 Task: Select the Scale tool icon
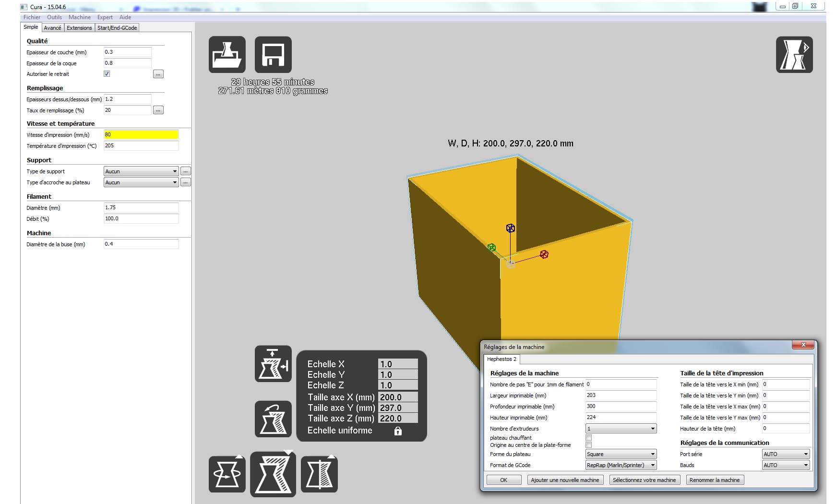(273, 474)
